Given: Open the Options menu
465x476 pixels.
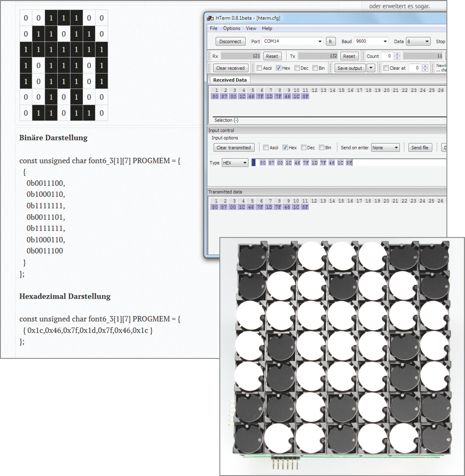Looking at the screenshot, I should click(x=231, y=28).
